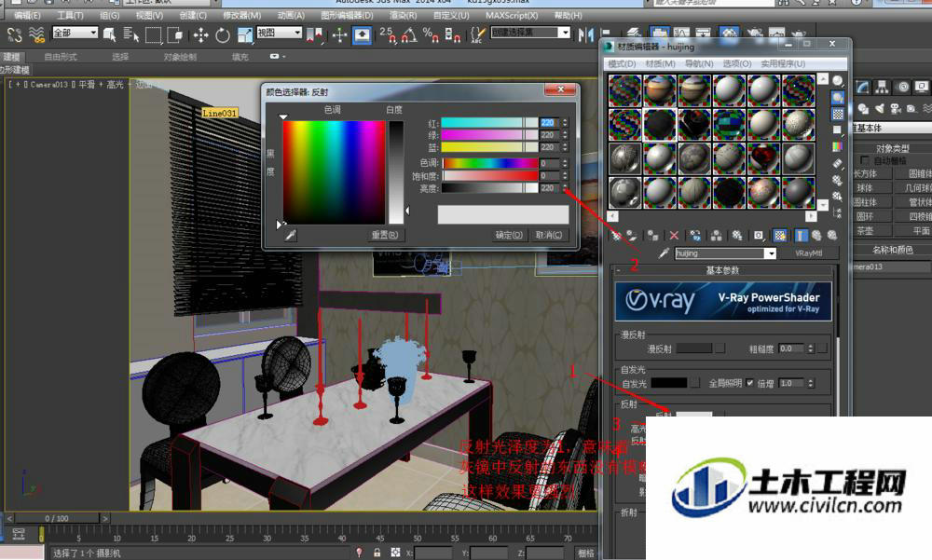Click the 粗糙度 value field
This screenshot has width=932, height=560.
pos(791,348)
